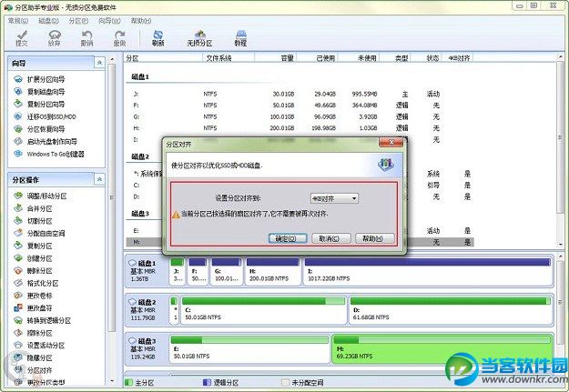Click the 放弃 (discard) toolbar icon

54,38
